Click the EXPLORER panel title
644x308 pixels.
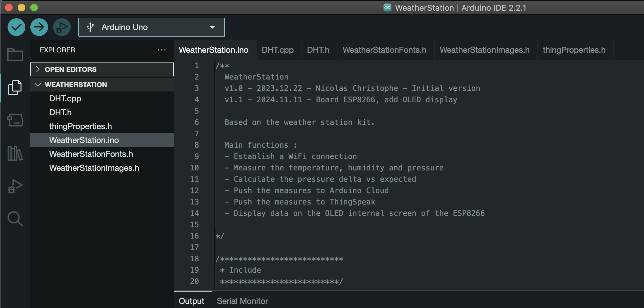[58, 50]
